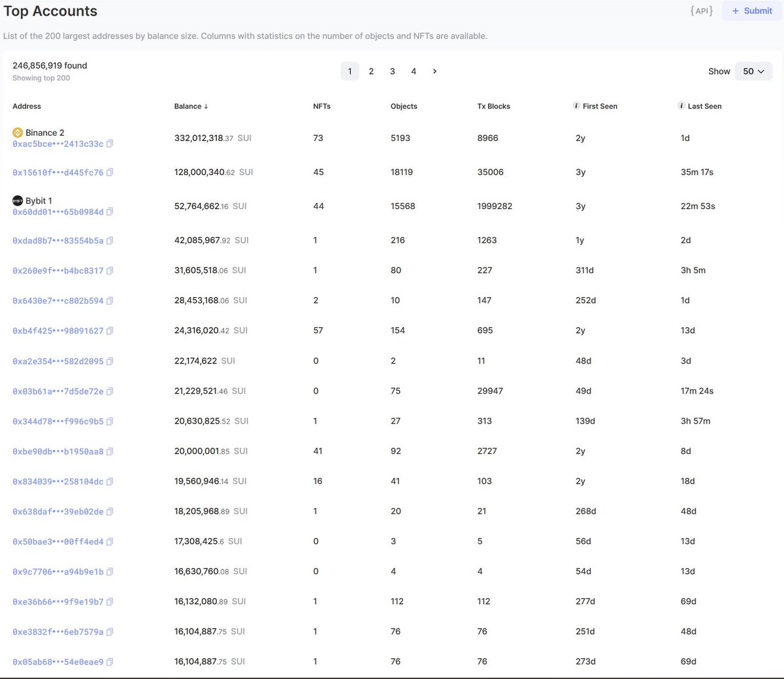Copy address 0x6430e7•••c802b594
The height and width of the screenshot is (679, 784).
coord(110,301)
